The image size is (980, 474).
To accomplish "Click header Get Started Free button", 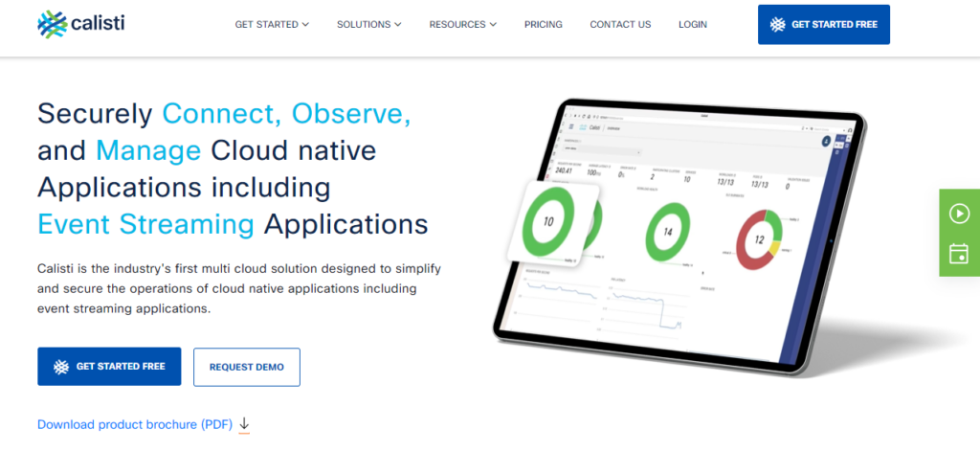I will pyautogui.click(x=824, y=24).
